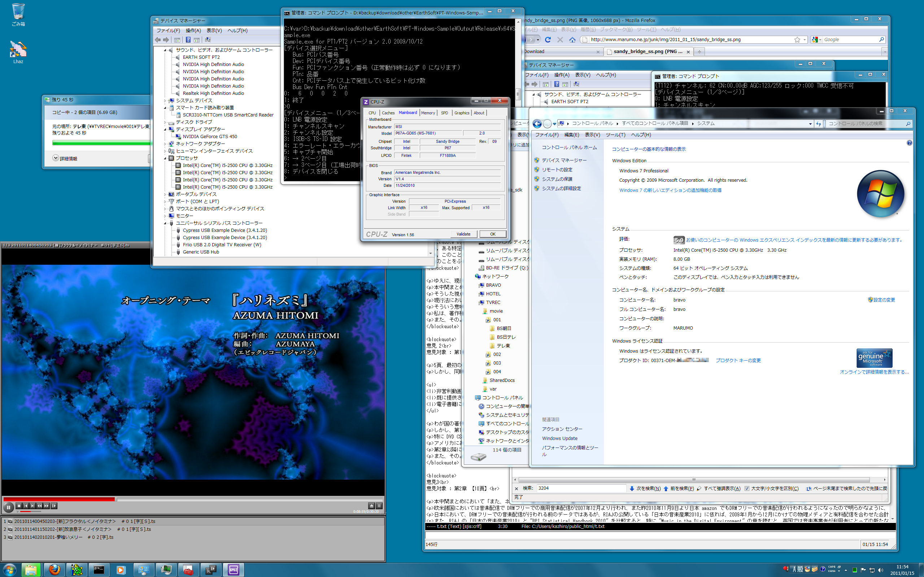Click the Firefox reload icon
924x577 pixels.
click(x=548, y=40)
